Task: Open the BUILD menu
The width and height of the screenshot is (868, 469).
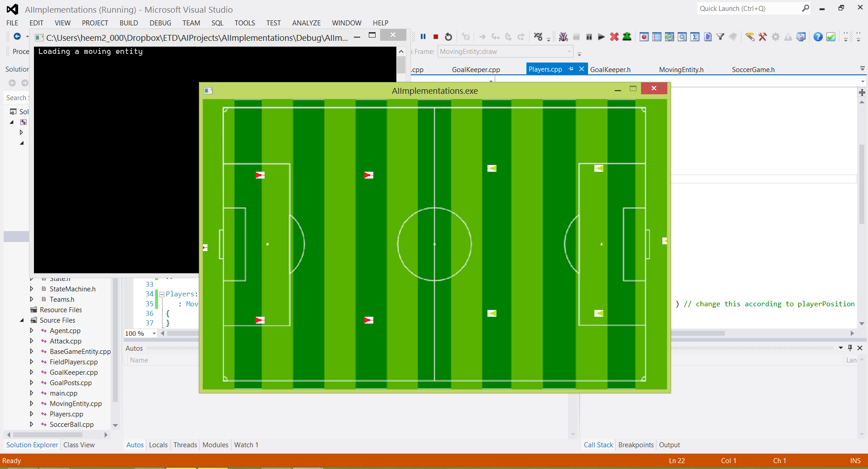Action: click(x=129, y=23)
